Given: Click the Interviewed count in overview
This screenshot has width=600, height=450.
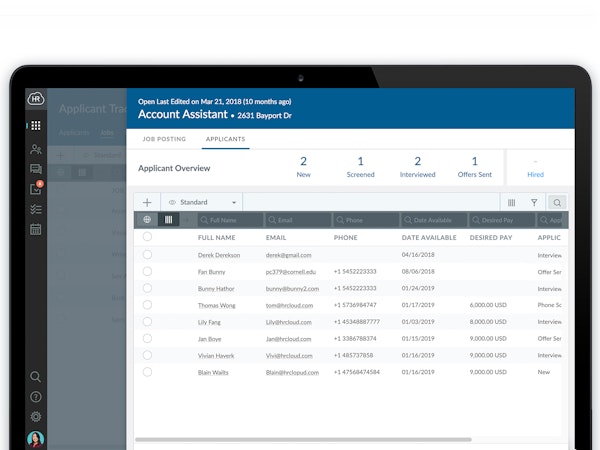Looking at the screenshot, I should (417, 167).
